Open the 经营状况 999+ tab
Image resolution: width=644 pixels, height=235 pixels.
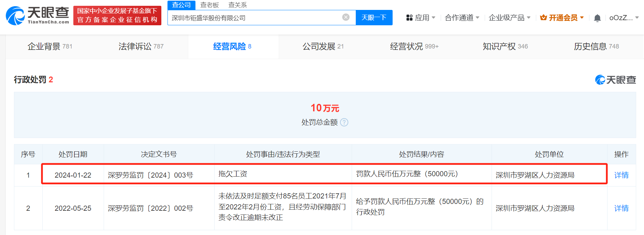[x=414, y=46]
